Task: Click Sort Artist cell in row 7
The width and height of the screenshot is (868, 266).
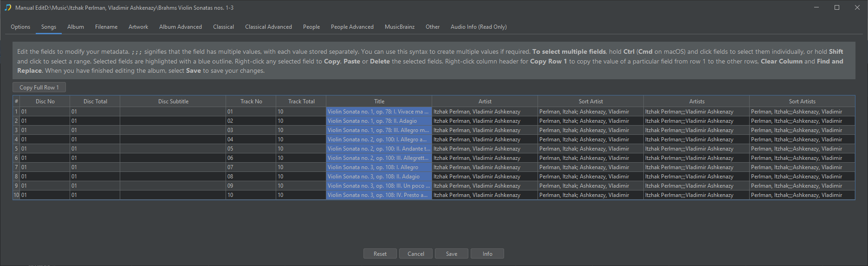Action: pos(591,167)
